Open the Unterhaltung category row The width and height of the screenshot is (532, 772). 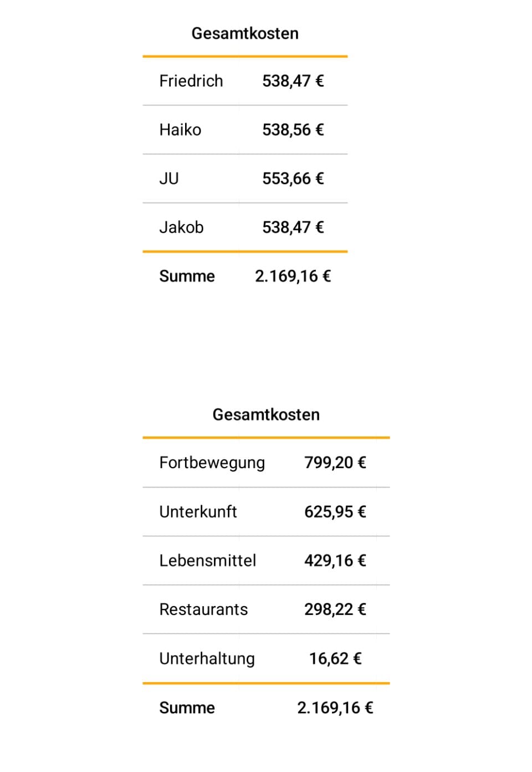(x=207, y=658)
